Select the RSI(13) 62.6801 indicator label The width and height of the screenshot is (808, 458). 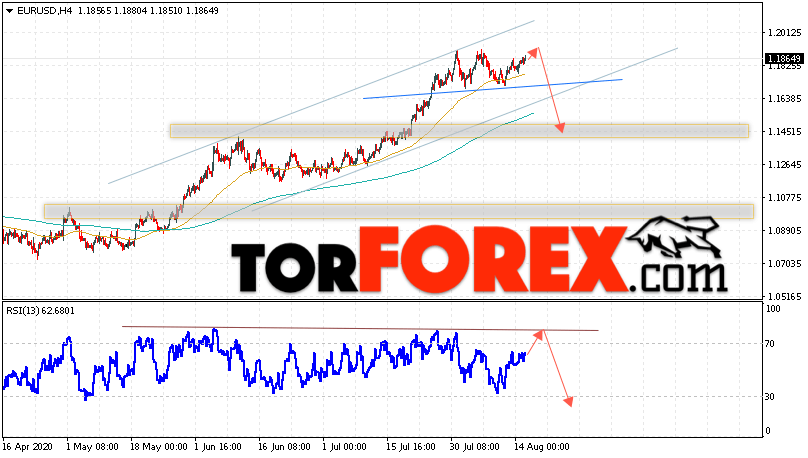point(40,311)
